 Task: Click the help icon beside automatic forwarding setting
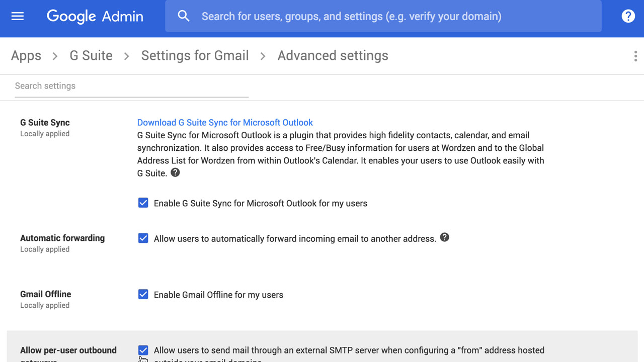click(x=444, y=237)
